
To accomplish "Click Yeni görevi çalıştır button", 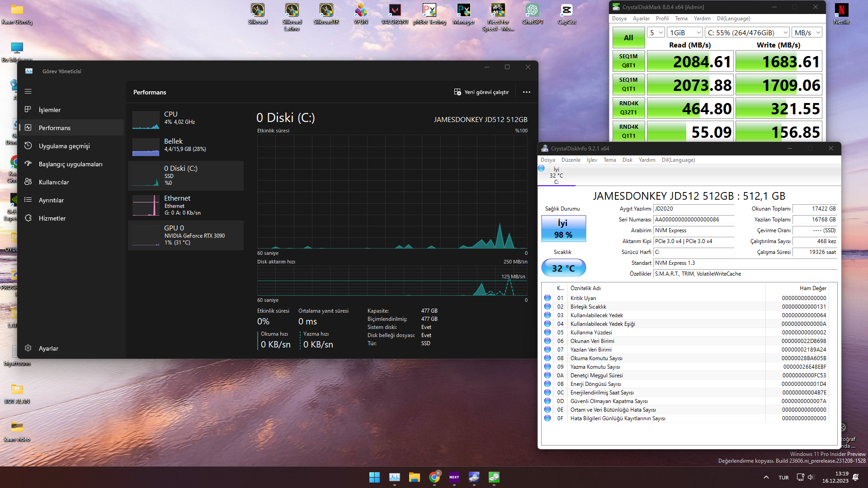I will pos(481,92).
